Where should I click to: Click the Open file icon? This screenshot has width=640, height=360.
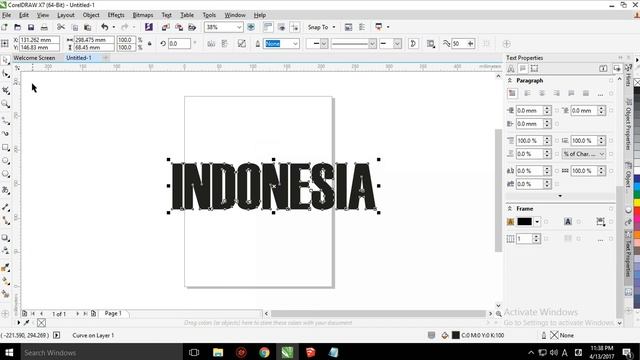(x=18, y=27)
